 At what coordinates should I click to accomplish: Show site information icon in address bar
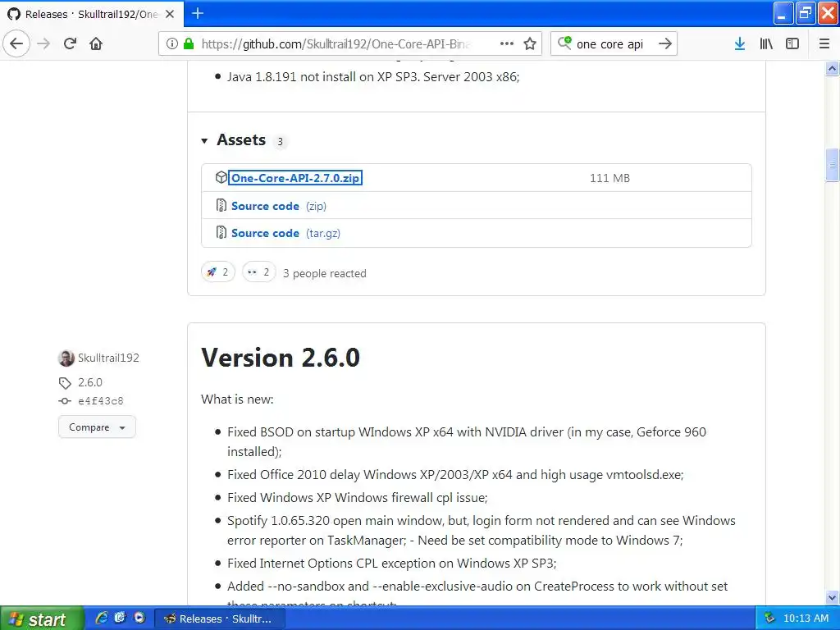tap(172, 43)
